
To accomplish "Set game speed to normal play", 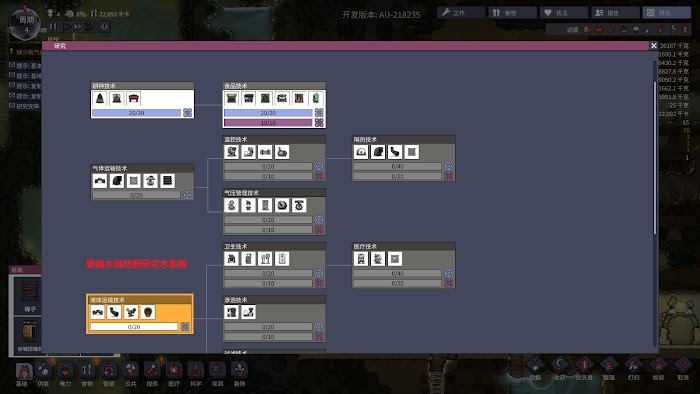I will [66, 27].
